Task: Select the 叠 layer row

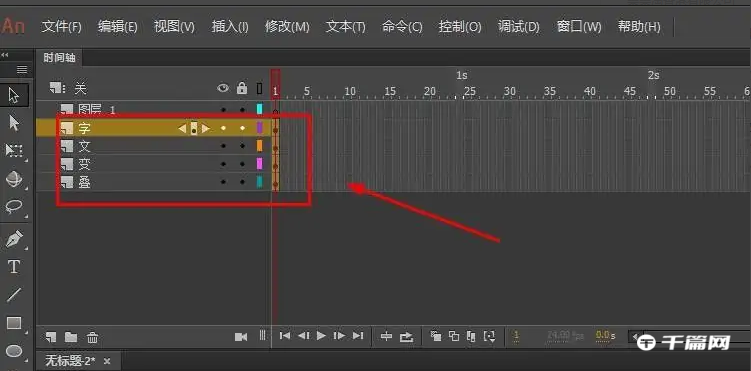Action: point(153,182)
